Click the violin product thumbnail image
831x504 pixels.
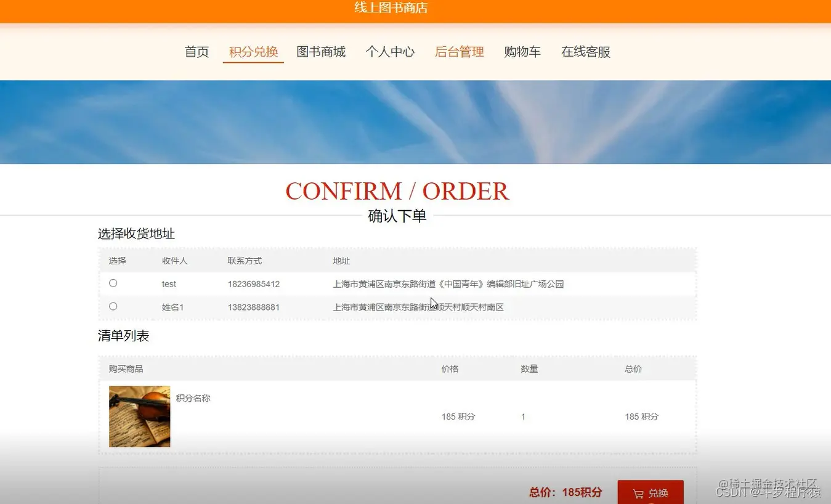coord(139,416)
